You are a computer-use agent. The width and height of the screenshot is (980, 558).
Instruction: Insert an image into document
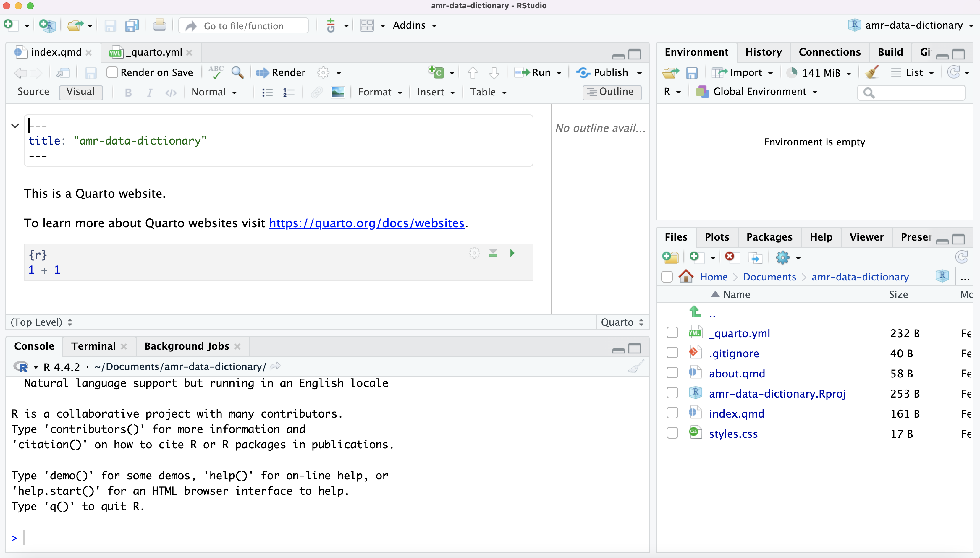[338, 93]
